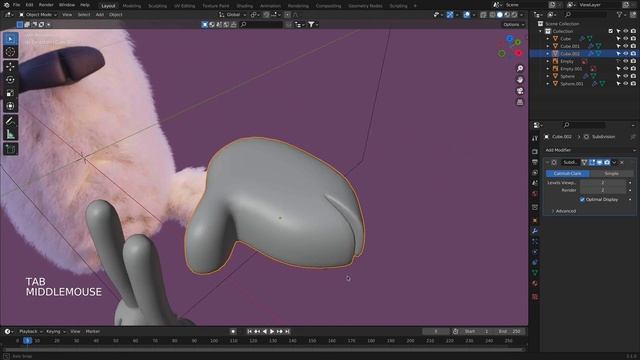Select the Select Box tool

pyautogui.click(x=11, y=39)
